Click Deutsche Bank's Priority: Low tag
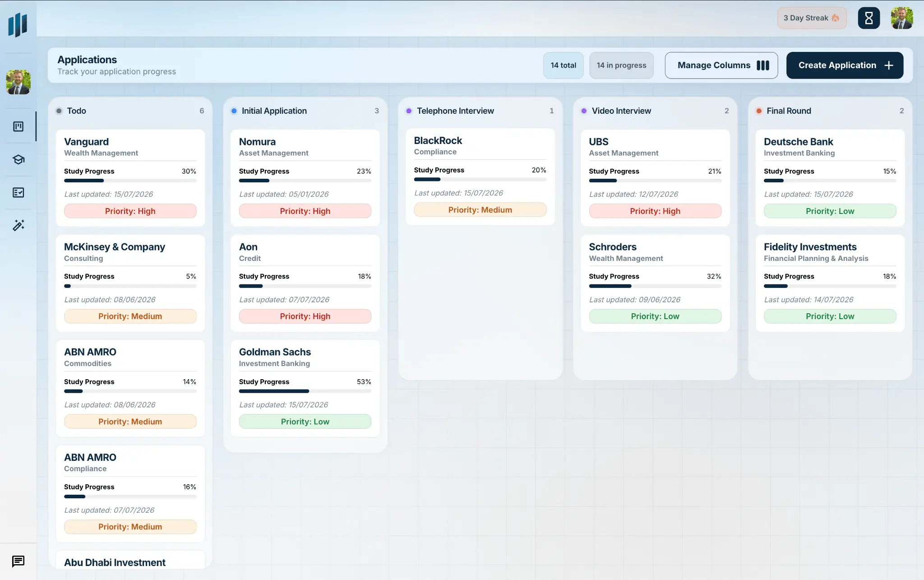 click(x=830, y=211)
